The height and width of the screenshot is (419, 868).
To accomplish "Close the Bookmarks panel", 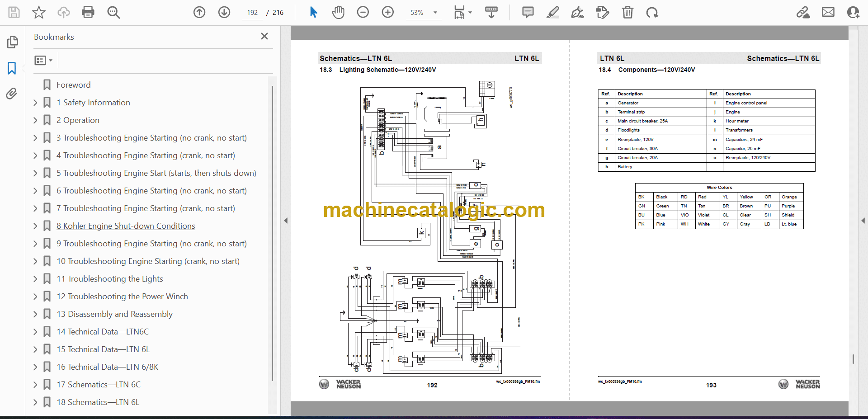I will (x=264, y=36).
